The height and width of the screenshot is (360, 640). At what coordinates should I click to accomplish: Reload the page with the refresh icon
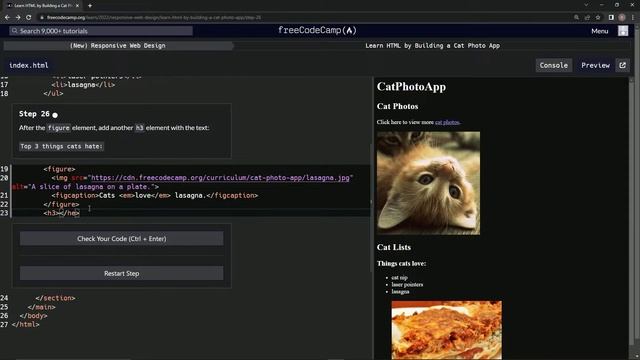tap(29, 18)
